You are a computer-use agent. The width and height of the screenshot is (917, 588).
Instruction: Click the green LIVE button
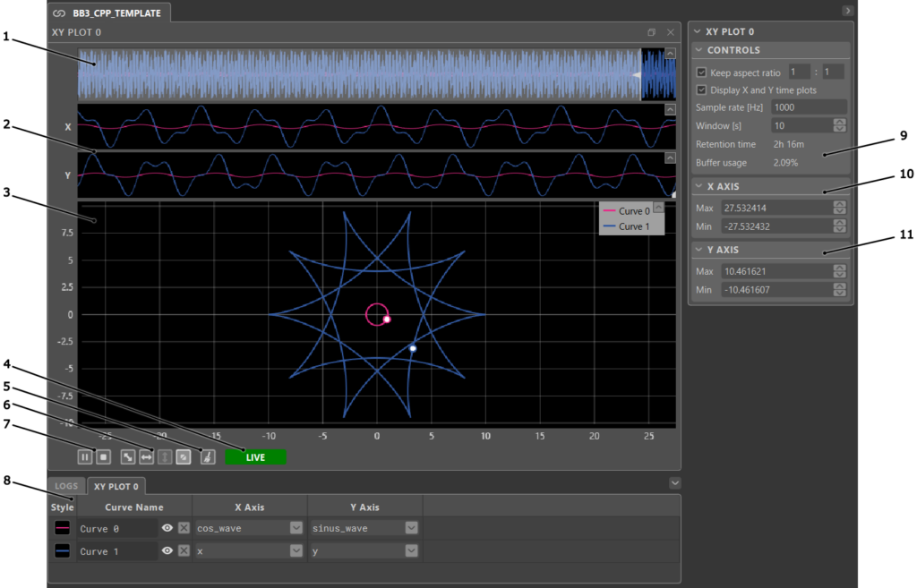(255, 457)
